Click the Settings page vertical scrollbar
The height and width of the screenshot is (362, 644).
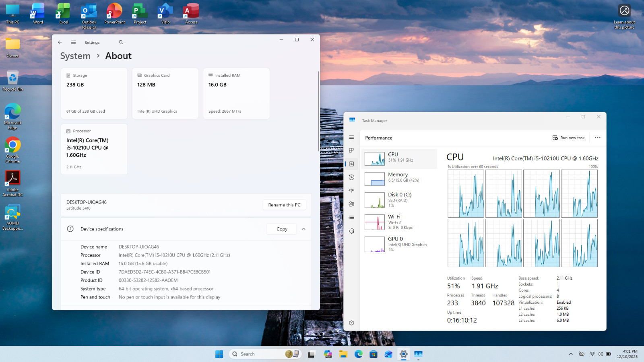(318, 111)
